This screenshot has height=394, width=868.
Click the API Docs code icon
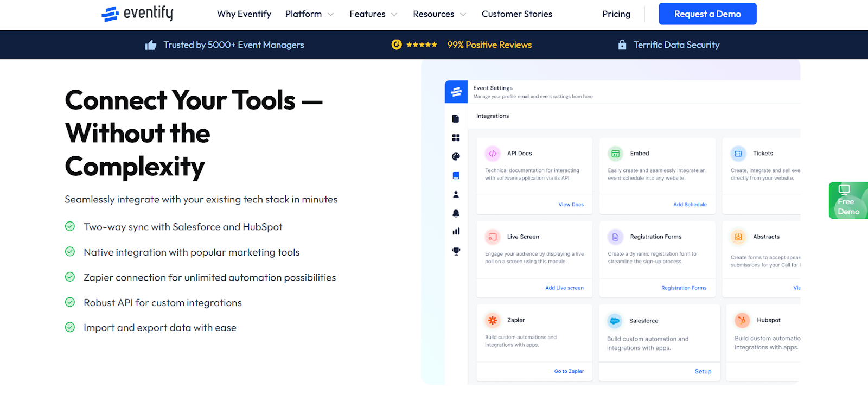493,154
